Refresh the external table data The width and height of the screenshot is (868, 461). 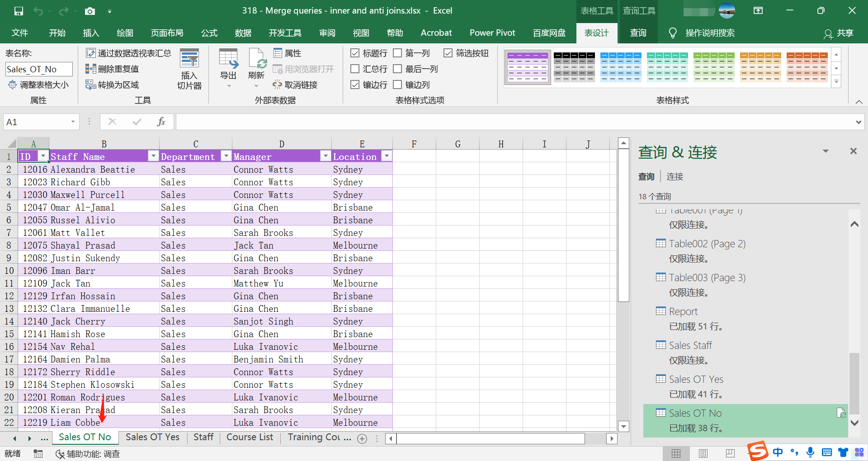click(x=256, y=68)
